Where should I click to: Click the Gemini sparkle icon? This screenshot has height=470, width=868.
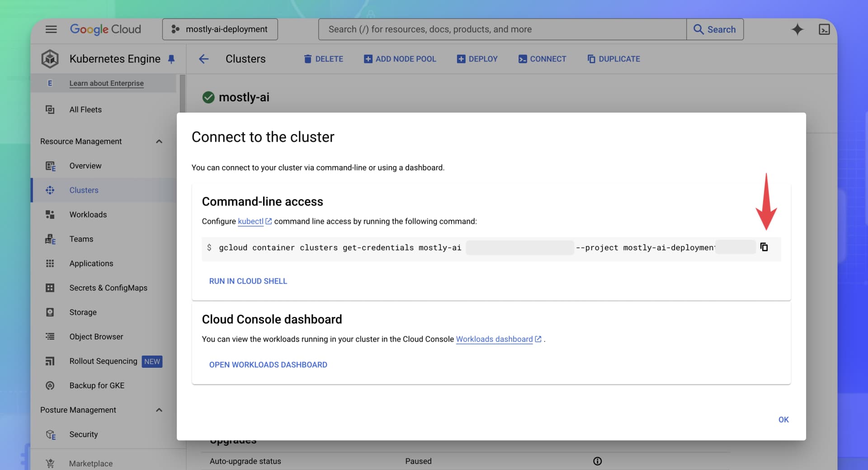[797, 29]
